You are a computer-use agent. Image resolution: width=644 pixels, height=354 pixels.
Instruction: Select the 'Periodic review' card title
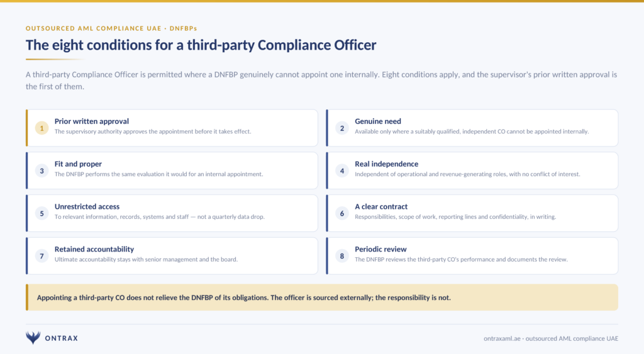click(x=380, y=249)
